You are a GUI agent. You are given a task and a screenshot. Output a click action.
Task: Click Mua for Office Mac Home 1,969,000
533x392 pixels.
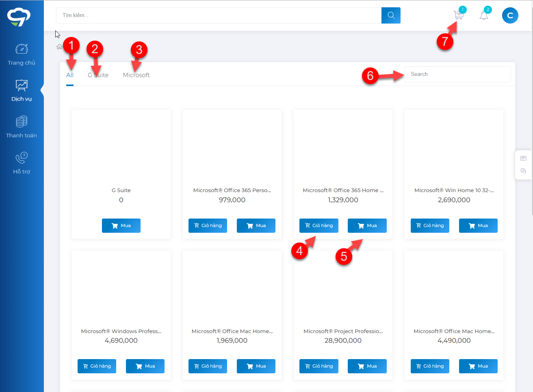click(x=256, y=366)
